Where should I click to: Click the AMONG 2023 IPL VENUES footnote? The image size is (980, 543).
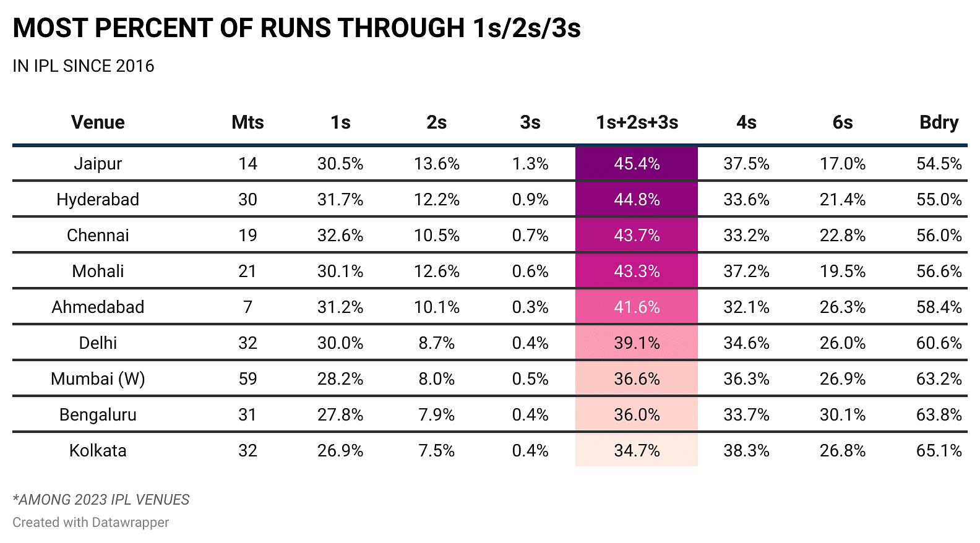pos(101,500)
